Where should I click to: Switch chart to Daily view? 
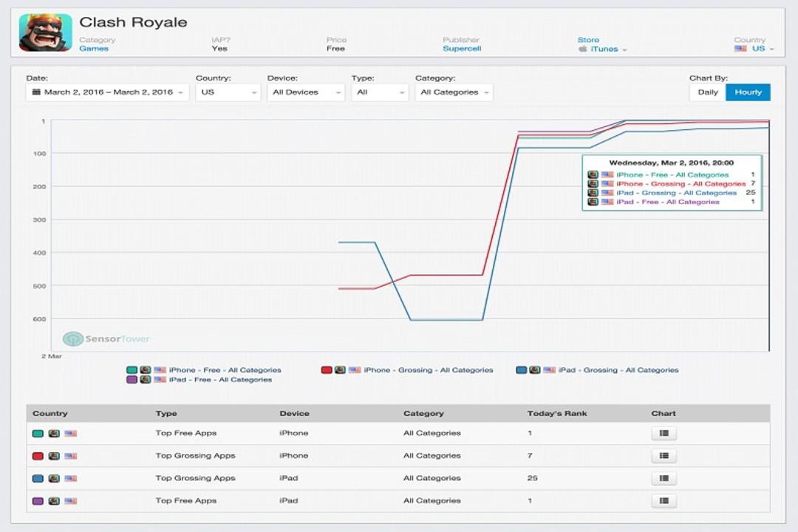tap(707, 92)
